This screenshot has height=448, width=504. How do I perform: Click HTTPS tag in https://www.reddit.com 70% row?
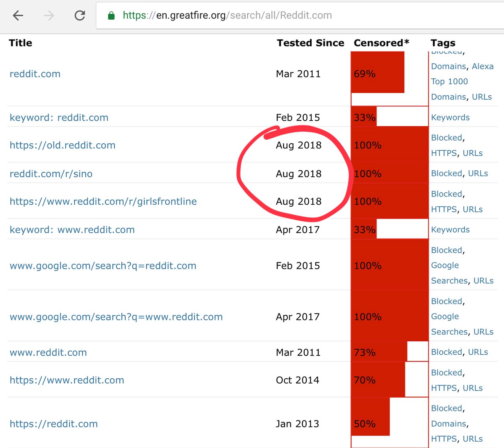[x=444, y=388]
